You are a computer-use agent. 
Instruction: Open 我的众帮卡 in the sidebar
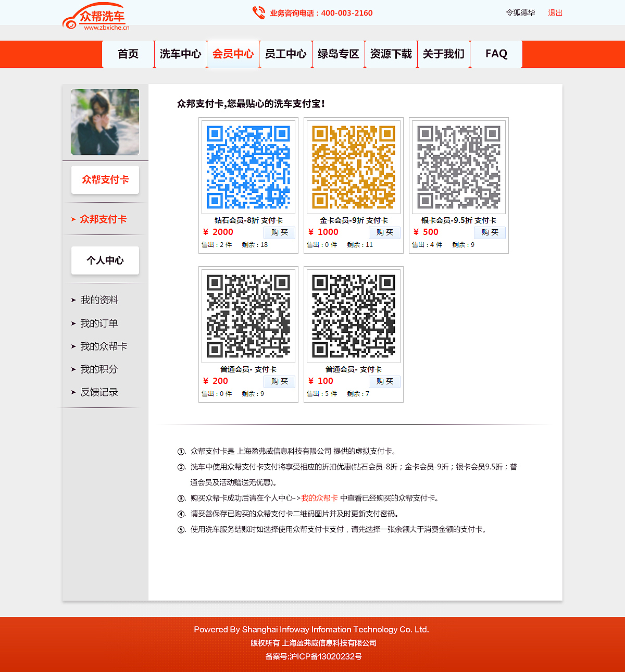[104, 346]
